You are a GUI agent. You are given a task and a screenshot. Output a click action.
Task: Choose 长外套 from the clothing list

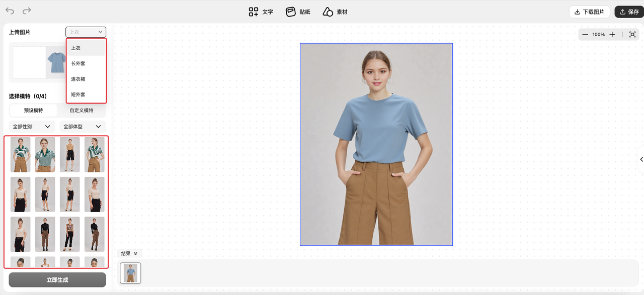tap(78, 63)
